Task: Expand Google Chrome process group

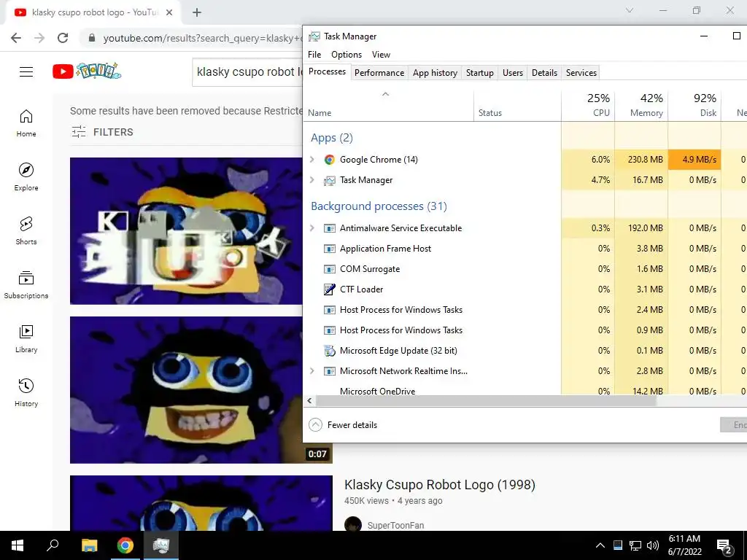Action: point(312,160)
